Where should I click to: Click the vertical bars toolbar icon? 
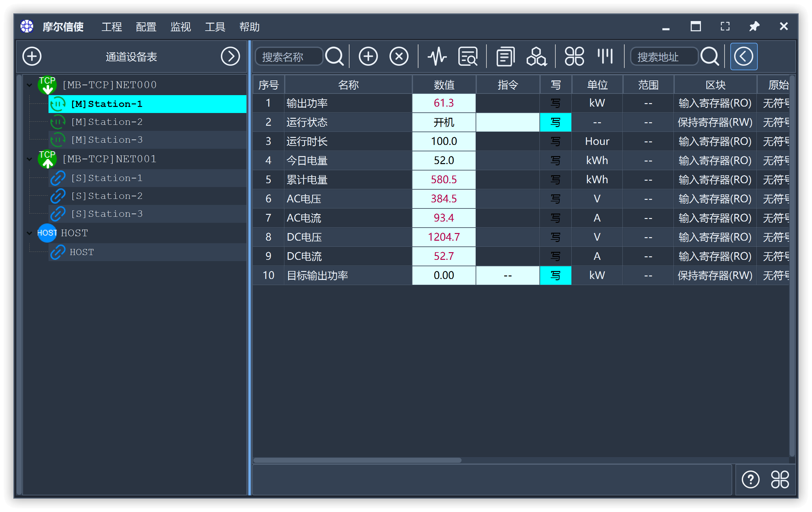click(605, 56)
